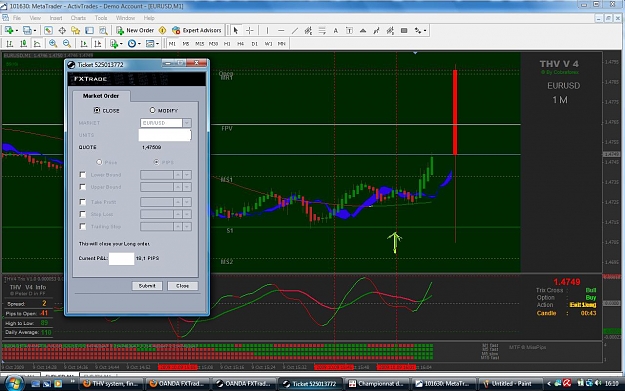The width and height of the screenshot is (625, 391).
Task: Open the Stop Loss value dropdown arrow
Action: (x=187, y=214)
